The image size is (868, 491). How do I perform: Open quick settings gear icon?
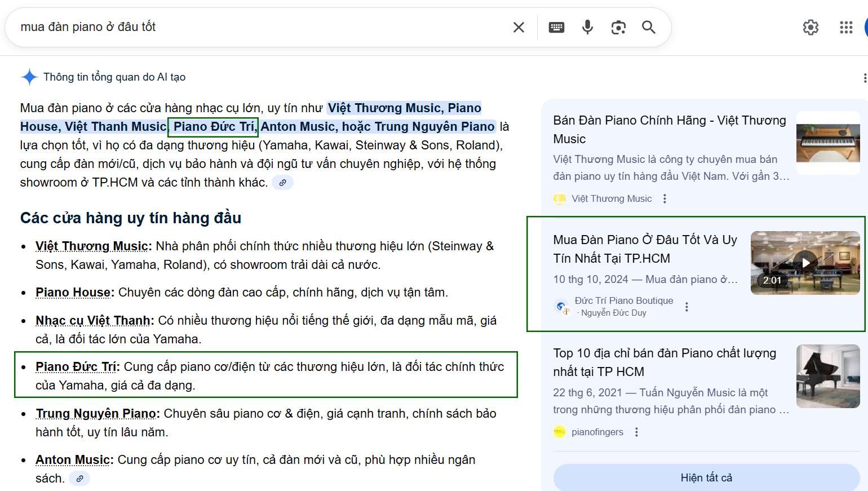point(811,27)
